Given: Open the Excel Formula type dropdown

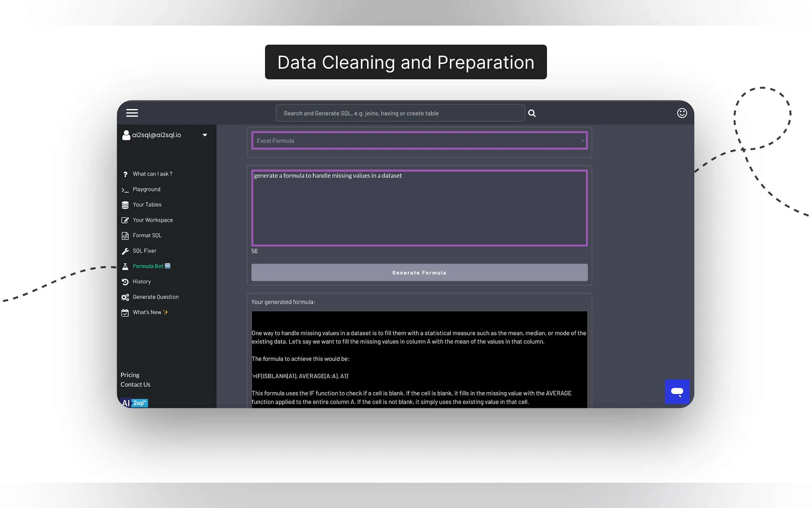Looking at the screenshot, I should pyautogui.click(x=419, y=141).
